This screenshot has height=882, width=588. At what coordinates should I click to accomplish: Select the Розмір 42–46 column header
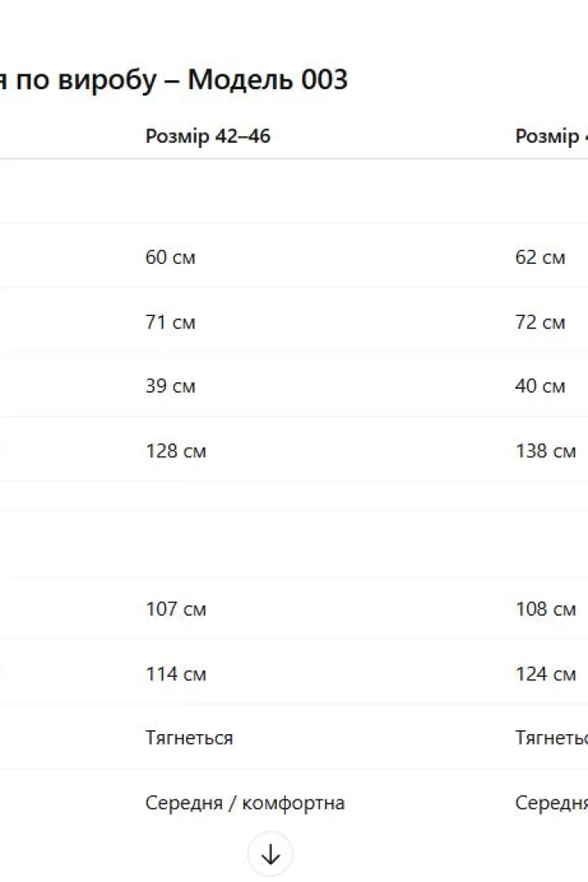pyautogui.click(x=207, y=136)
